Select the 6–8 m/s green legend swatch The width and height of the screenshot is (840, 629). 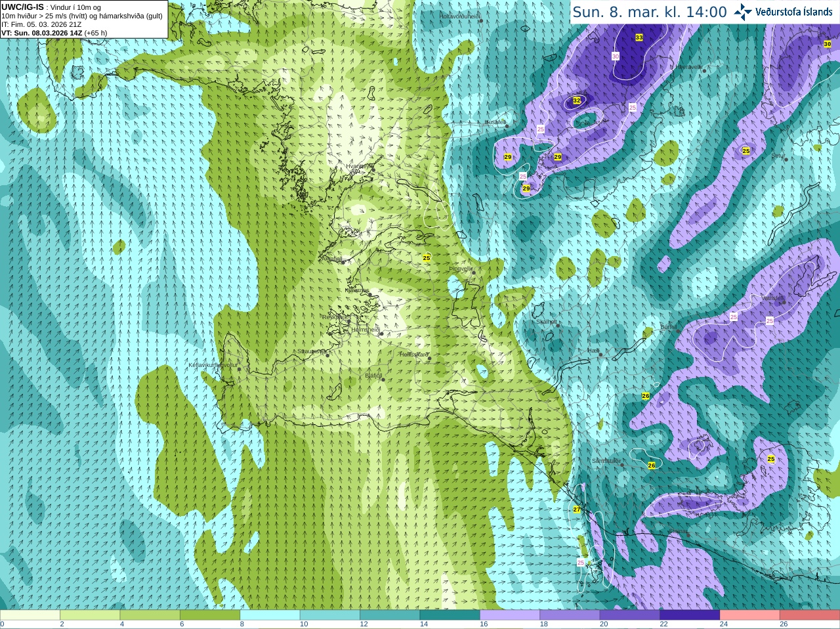coord(210,615)
